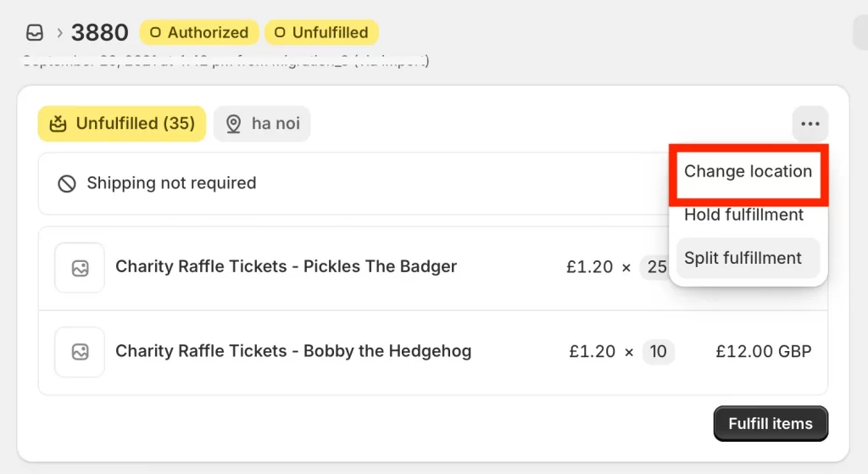
Task: Click the Fulfill items button
Action: [x=771, y=424]
